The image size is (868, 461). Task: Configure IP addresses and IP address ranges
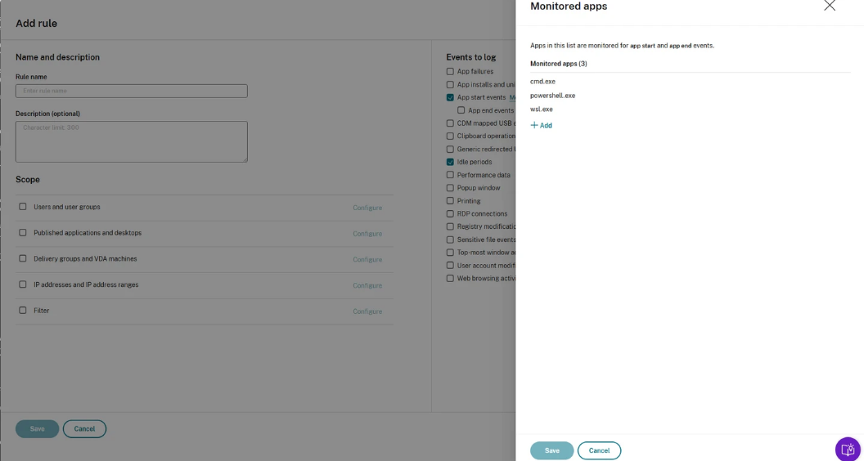[x=367, y=286]
